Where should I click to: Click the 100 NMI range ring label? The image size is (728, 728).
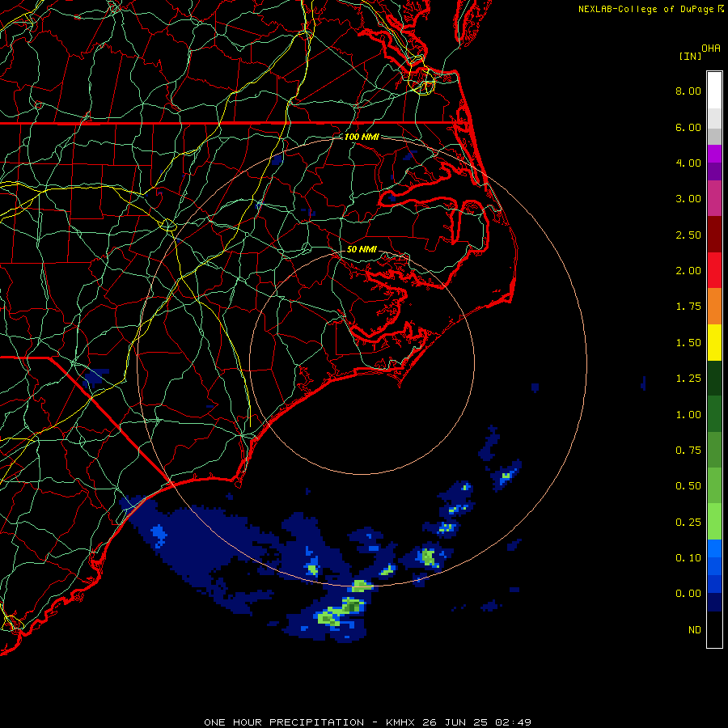[362, 137]
